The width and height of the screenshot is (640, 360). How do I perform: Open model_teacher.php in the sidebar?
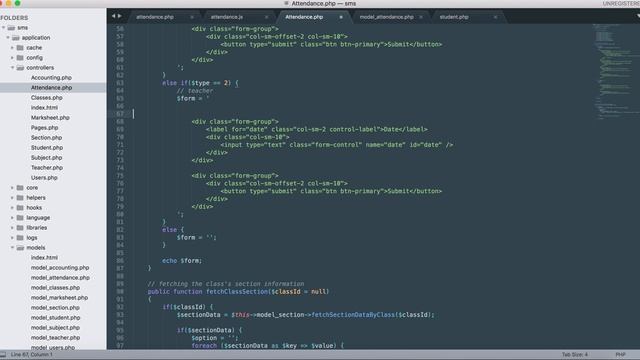click(56, 338)
